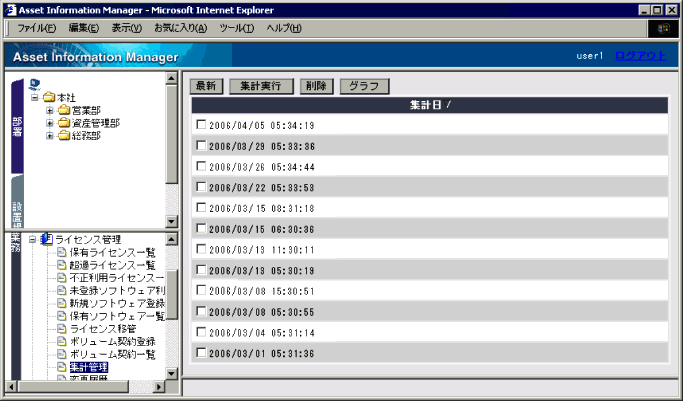Select the 資産管理部 folder icon

(64, 123)
